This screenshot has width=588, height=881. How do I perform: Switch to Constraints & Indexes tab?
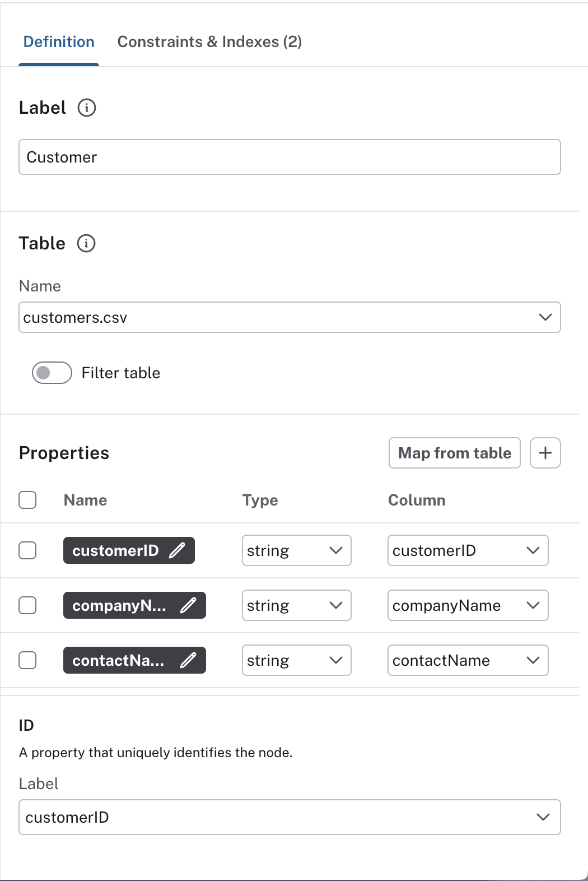(209, 42)
